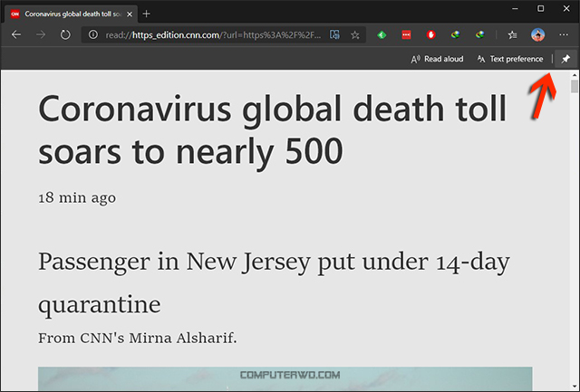The height and width of the screenshot is (392, 580).
Task: Select the Coronavirus global death toll tab
Action: [x=71, y=14]
